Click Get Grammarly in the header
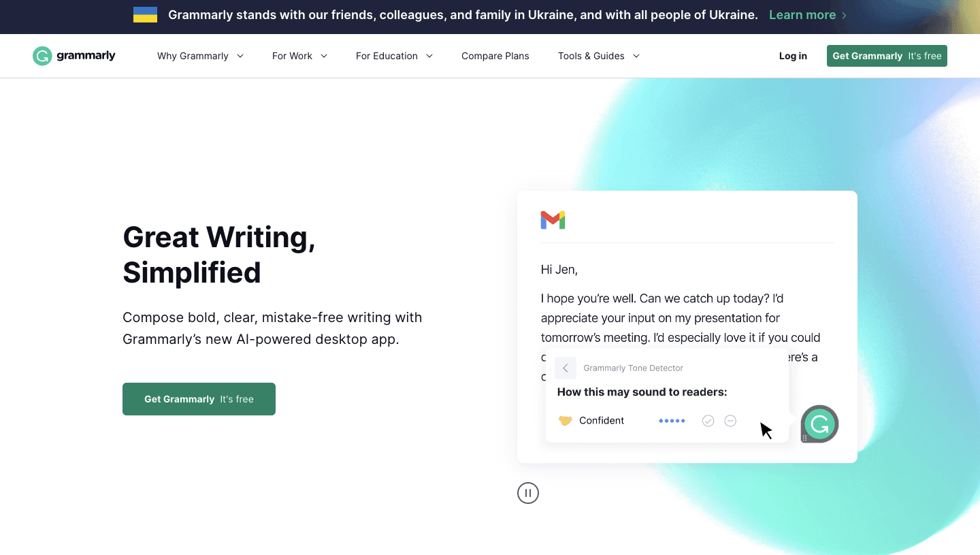This screenshot has width=980, height=555. (x=886, y=56)
